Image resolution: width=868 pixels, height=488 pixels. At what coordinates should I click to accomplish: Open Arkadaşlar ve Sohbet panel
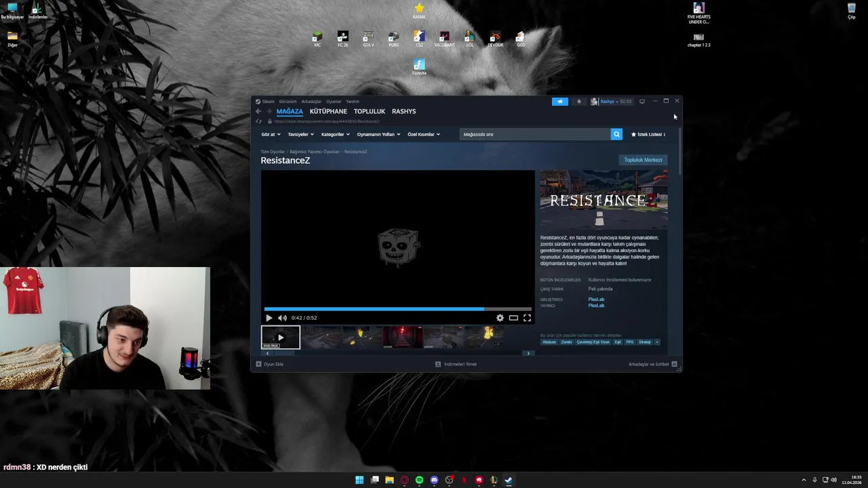click(652, 364)
